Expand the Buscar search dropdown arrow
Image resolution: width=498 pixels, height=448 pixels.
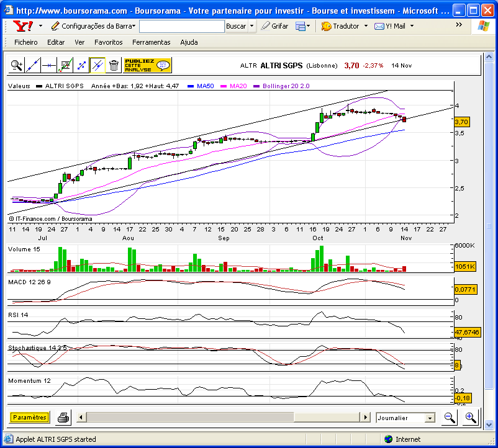tap(252, 26)
